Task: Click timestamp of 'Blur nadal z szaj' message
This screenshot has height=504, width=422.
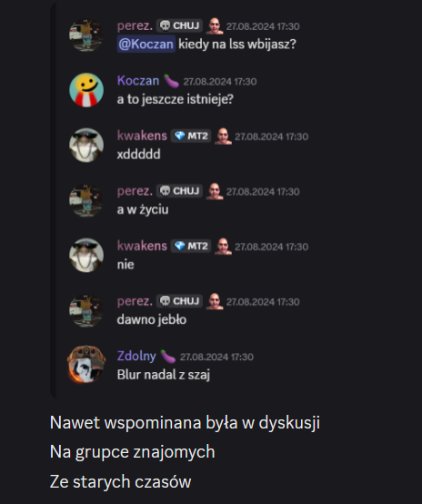Action: (x=216, y=357)
